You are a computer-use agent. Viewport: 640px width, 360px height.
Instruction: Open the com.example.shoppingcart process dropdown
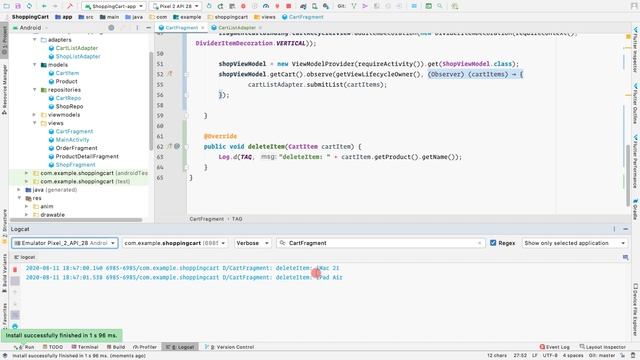[x=175, y=243]
